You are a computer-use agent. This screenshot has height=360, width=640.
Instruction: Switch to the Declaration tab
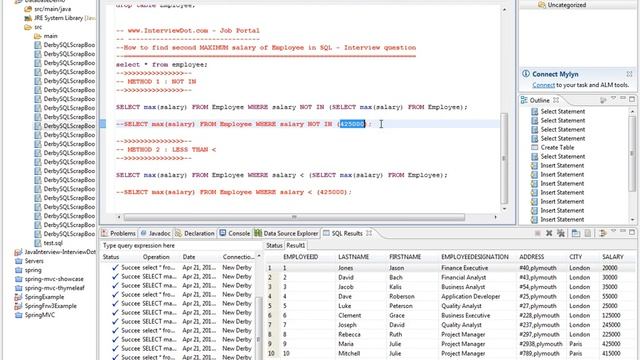[195, 233]
